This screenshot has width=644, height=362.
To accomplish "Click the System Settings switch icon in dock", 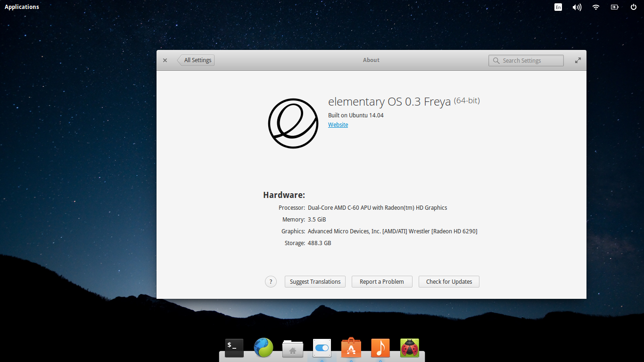I will [322, 348].
